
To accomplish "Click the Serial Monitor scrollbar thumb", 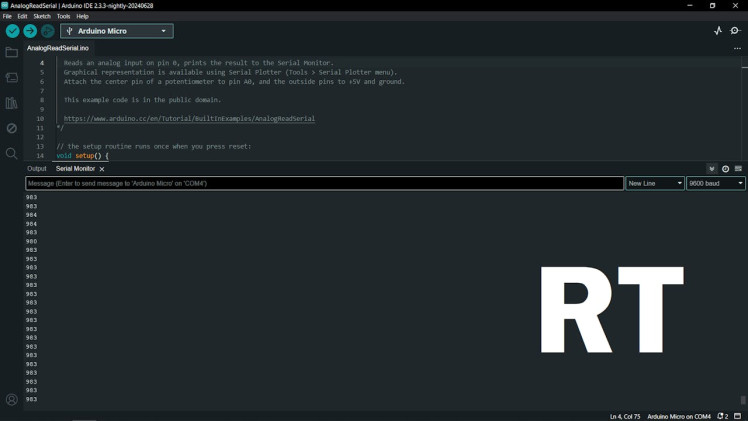I will pos(743,400).
